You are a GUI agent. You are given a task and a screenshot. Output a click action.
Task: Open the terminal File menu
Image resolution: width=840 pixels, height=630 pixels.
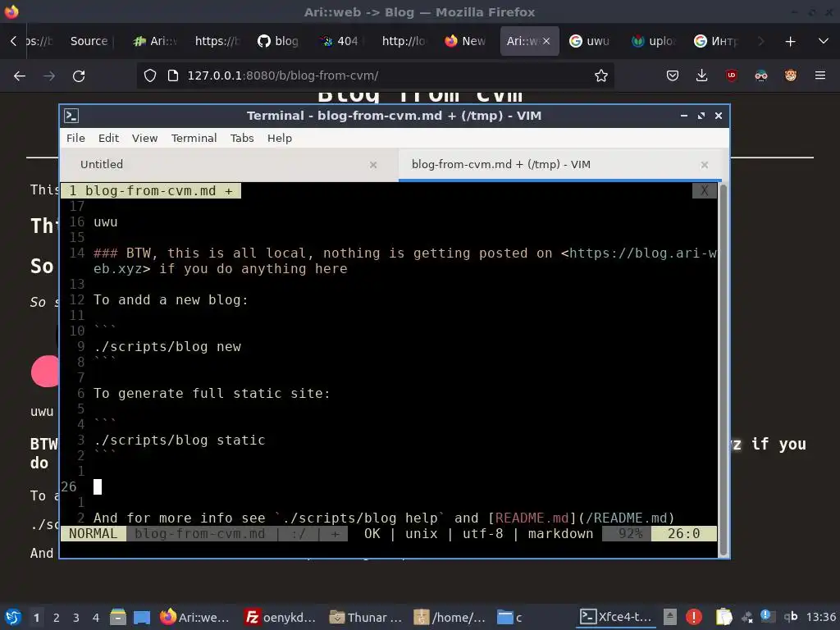(75, 138)
